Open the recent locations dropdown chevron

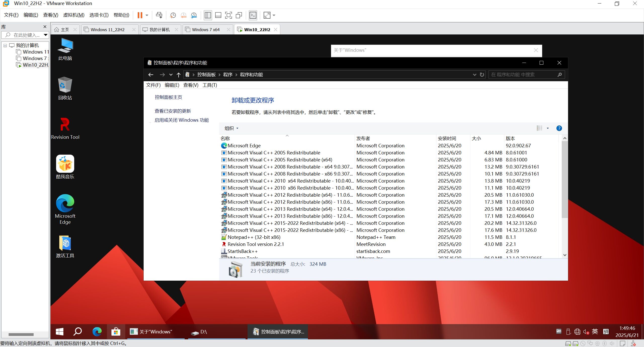point(171,75)
